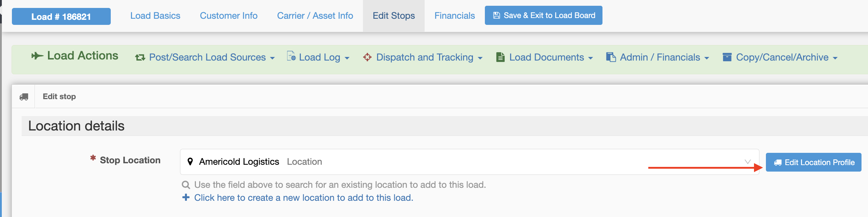This screenshot has width=868, height=217.
Task: Click the Load Log document icon
Action: click(291, 56)
